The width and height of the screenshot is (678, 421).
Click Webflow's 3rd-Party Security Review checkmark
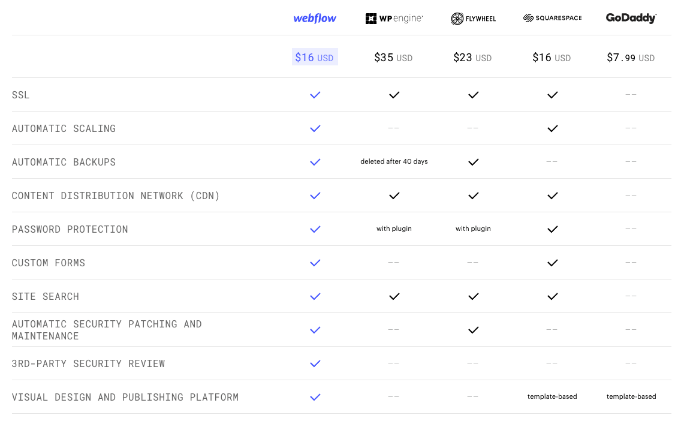[x=315, y=363]
